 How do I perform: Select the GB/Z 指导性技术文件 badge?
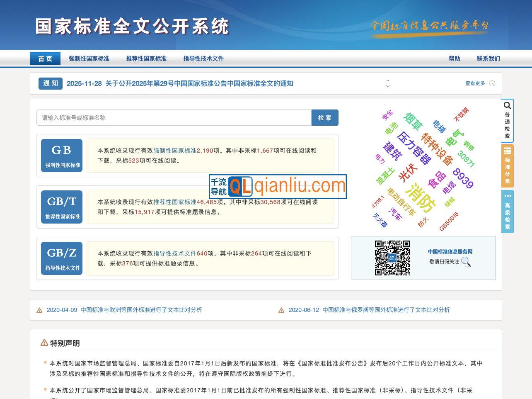point(61,258)
